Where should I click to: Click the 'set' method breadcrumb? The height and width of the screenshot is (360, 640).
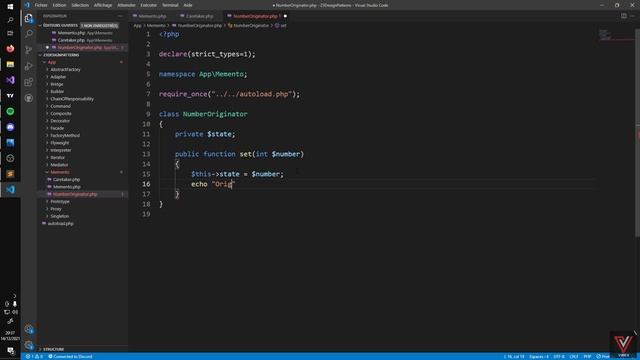(x=283, y=25)
